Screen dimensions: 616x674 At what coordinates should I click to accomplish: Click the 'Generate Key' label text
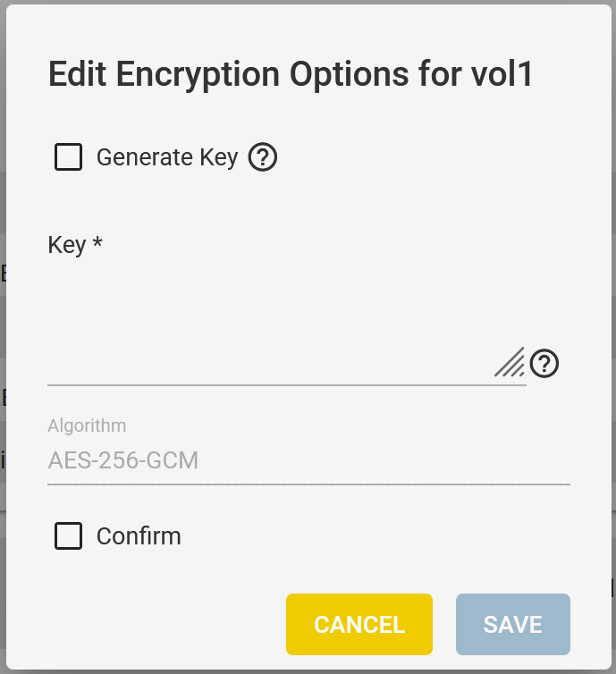coord(167,157)
